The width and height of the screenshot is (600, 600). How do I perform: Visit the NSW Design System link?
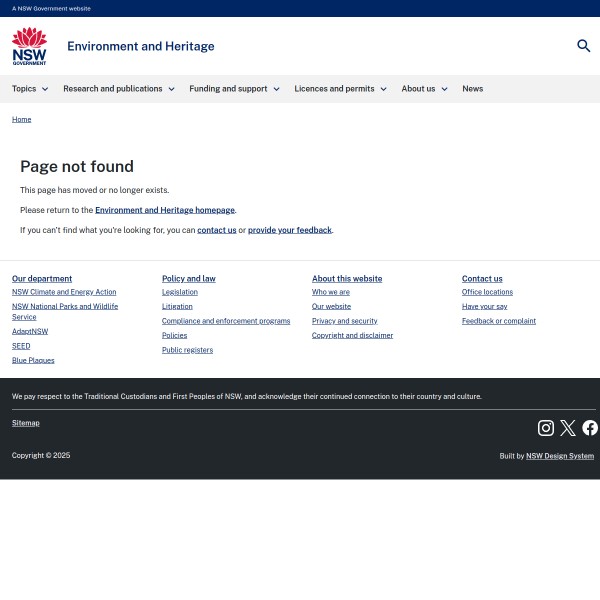(560, 456)
